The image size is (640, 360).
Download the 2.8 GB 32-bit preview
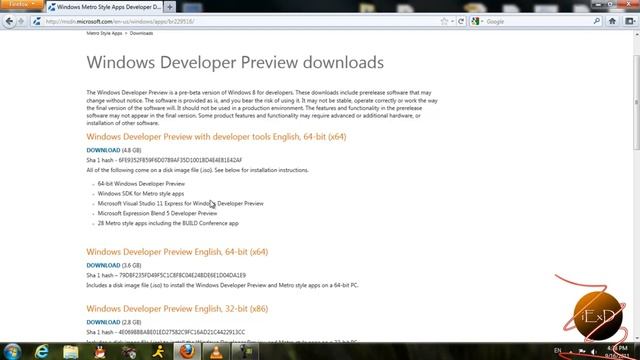pyautogui.click(x=103, y=322)
